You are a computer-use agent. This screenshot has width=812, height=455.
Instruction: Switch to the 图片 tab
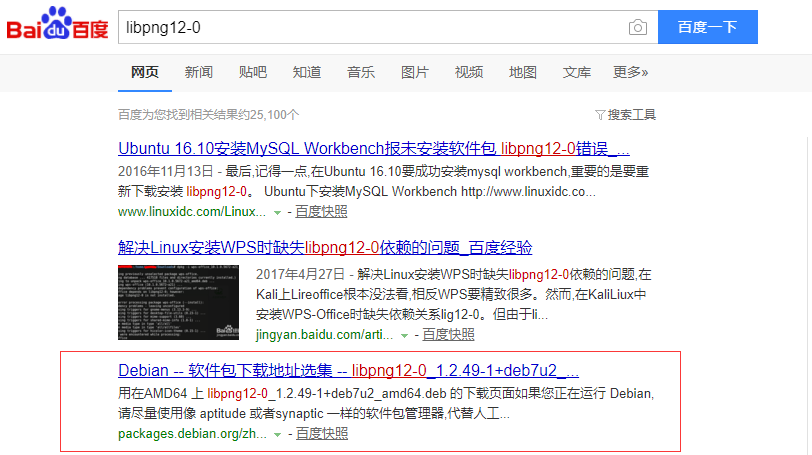click(415, 72)
